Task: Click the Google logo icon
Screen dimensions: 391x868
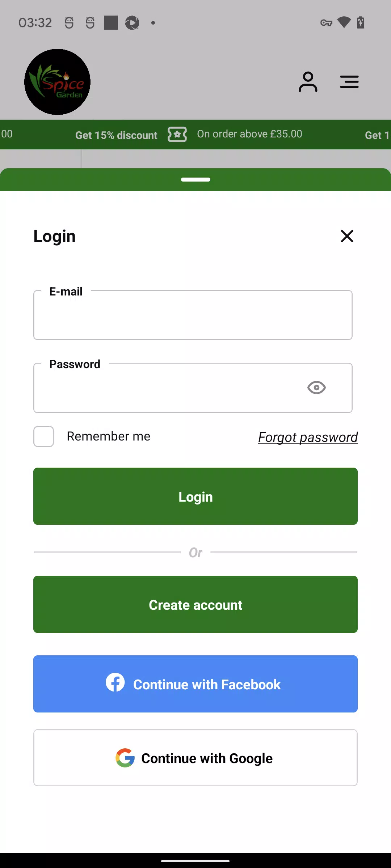Action: [x=125, y=758]
